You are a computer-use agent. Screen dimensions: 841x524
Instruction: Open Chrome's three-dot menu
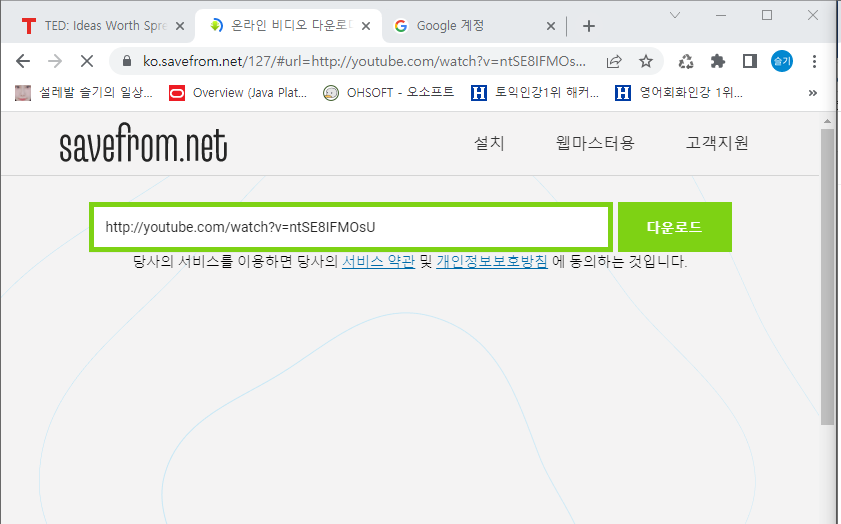click(x=814, y=61)
